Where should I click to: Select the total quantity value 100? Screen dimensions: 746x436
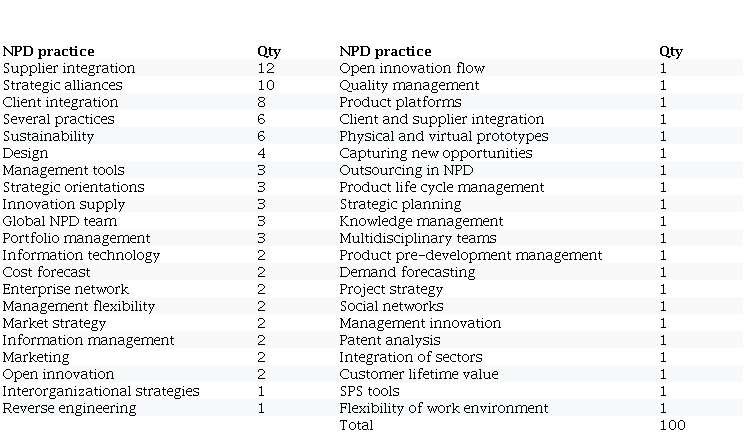coord(672,425)
